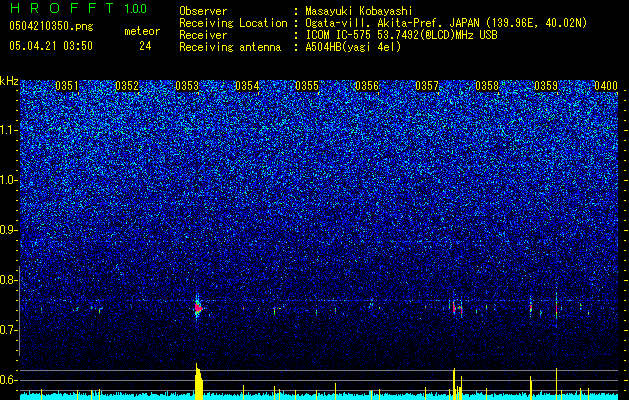629x400 pixels.
Task: Click the 'Receiver' field label
Action: pyautogui.click(x=203, y=35)
